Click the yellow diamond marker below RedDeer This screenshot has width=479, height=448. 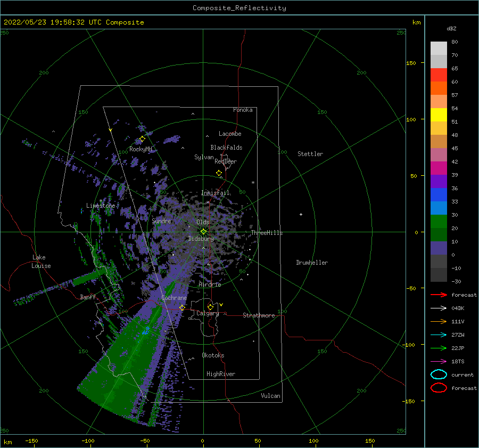point(219,173)
